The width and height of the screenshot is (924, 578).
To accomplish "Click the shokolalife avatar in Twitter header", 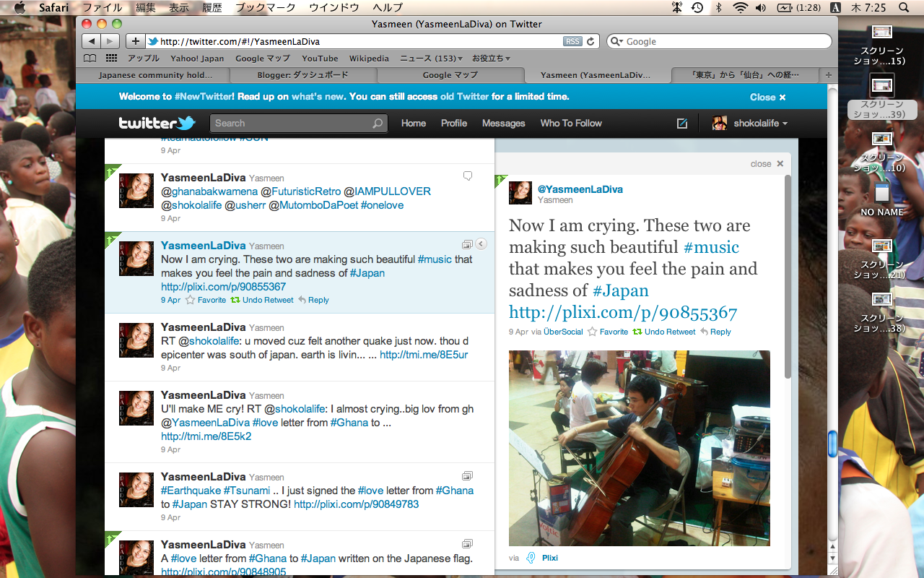I will click(719, 124).
